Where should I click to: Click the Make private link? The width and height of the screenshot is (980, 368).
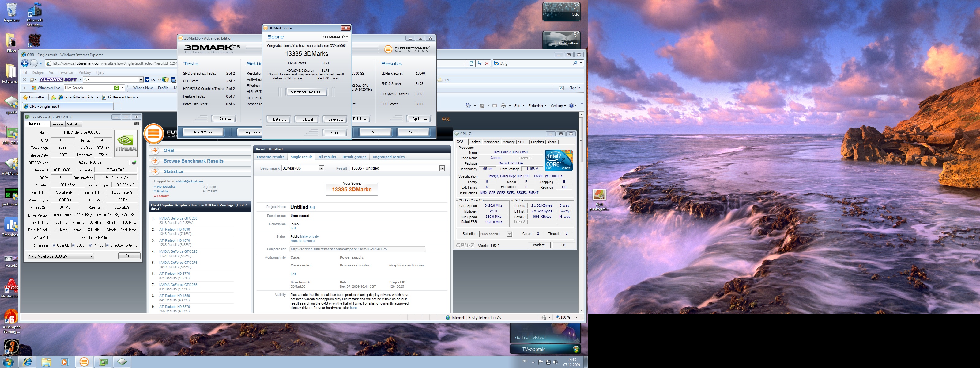tap(309, 236)
